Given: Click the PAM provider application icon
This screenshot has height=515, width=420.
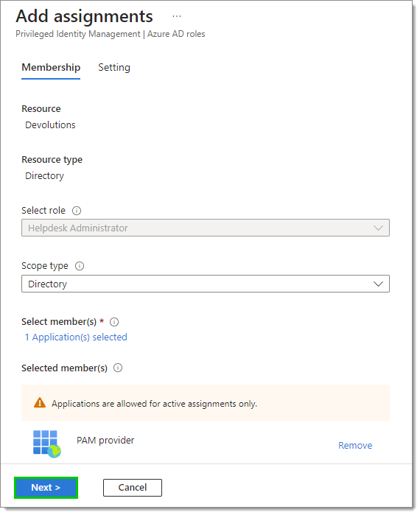Looking at the screenshot, I should [x=47, y=444].
